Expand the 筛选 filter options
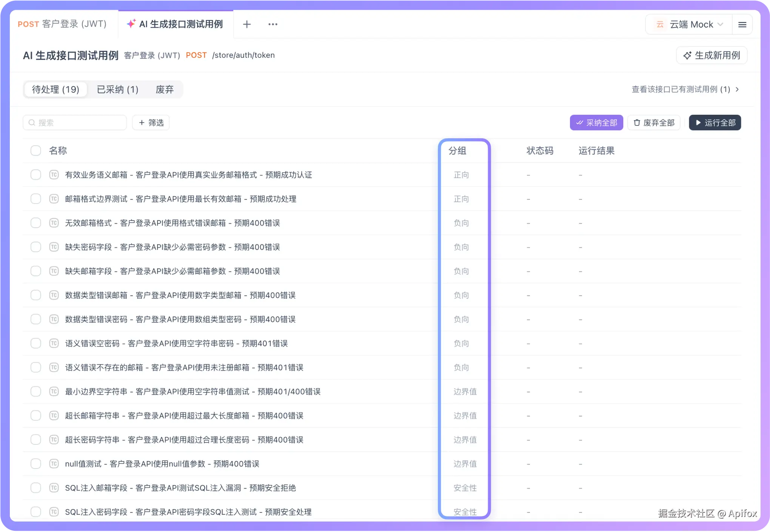770x532 pixels. [151, 123]
